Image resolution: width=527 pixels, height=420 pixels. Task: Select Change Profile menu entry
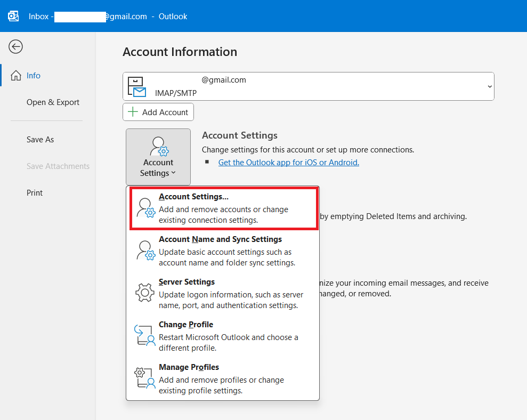click(223, 336)
